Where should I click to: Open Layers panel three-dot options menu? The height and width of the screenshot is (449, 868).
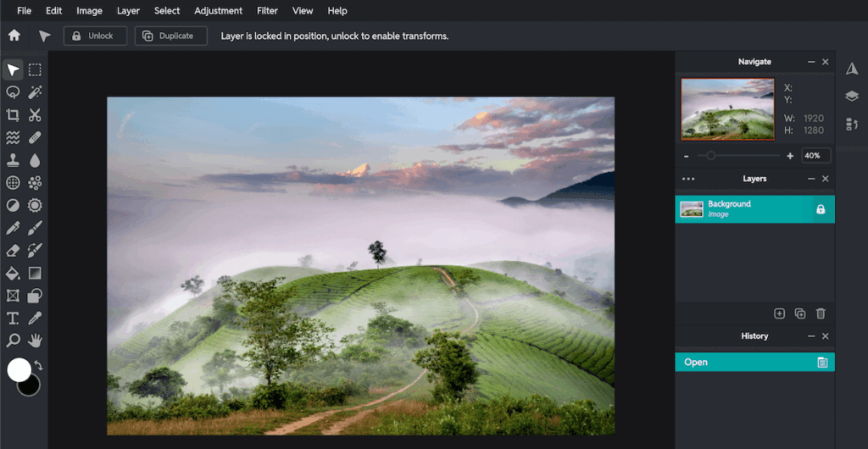(688, 179)
